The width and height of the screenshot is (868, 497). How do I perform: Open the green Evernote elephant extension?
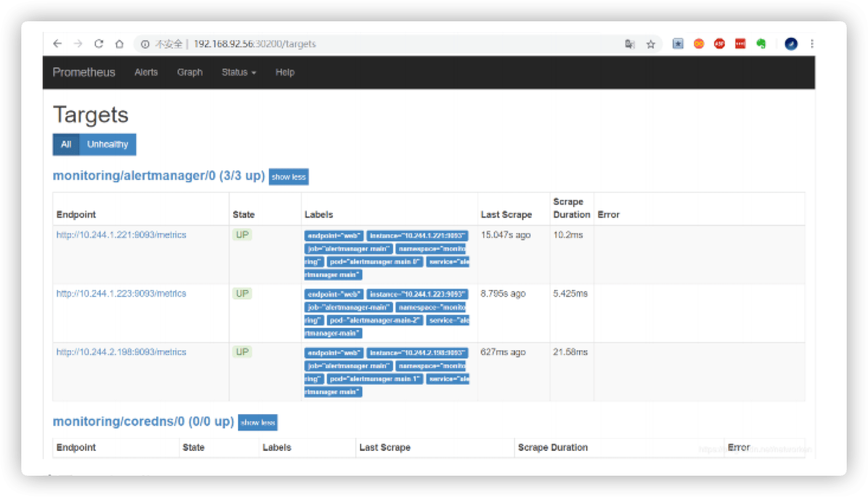pos(761,44)
